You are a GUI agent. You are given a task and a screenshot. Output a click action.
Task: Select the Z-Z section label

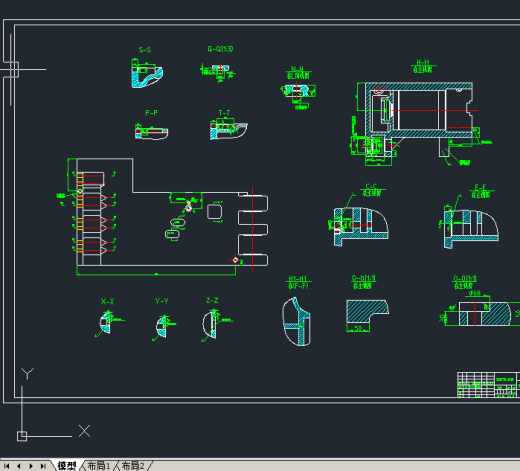point(212,301)
